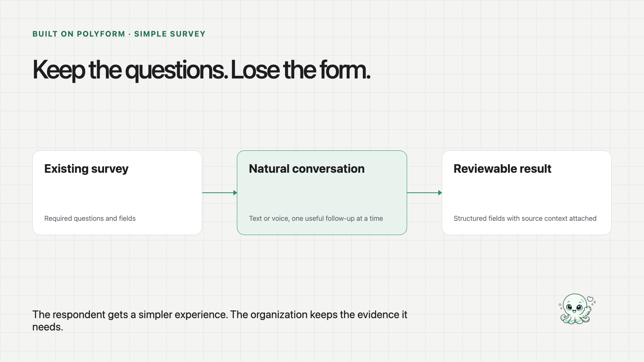Select the 'Reviewable result' card heading
The width and height of the screenshot is (644, 362).
[x=502, y=169]
